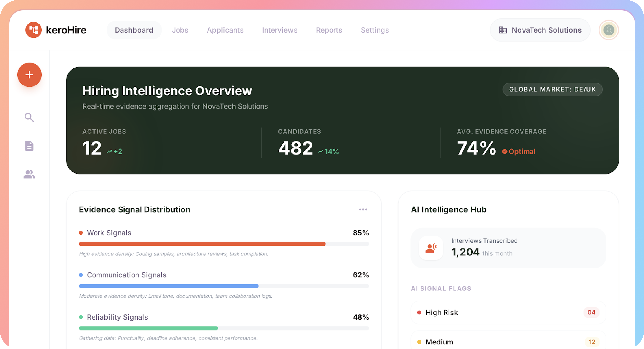Screen dimensions: 644x349
Task: Open the NovaTech Solutions company selector
Action: [x=540, y=30]
